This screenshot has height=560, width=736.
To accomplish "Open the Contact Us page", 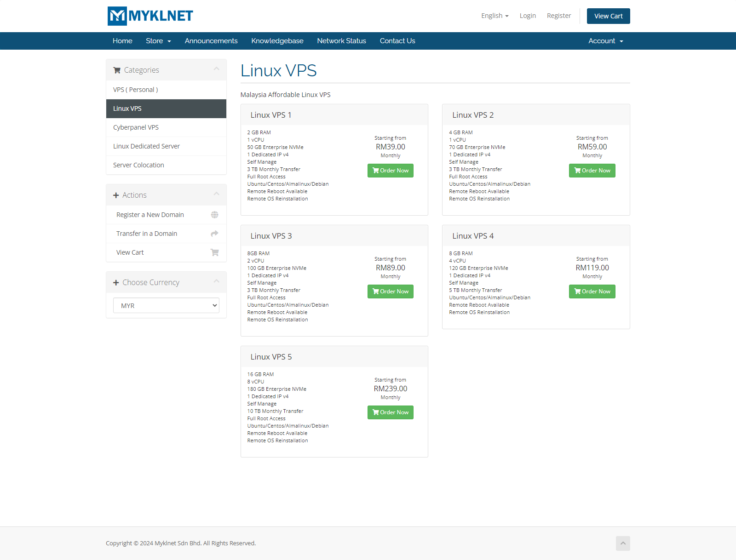I will [x=397, y=41].
